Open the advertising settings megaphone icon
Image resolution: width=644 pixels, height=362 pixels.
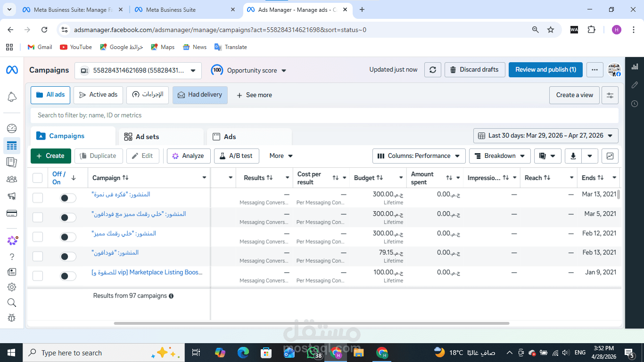[x=12, y=196]
